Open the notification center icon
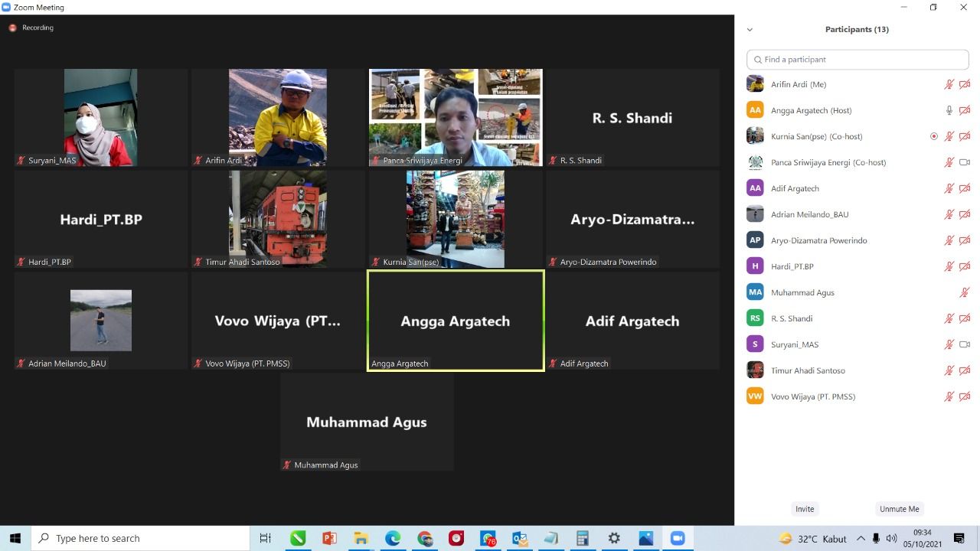The image size is (980, 551). pyautogui.click(x=959, y=538)
